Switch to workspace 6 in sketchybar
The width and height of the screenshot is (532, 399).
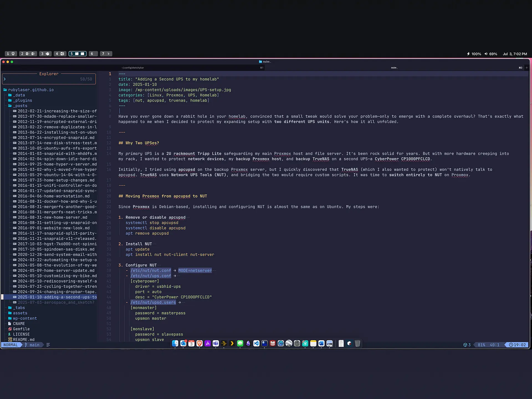[x=93, y=54]
